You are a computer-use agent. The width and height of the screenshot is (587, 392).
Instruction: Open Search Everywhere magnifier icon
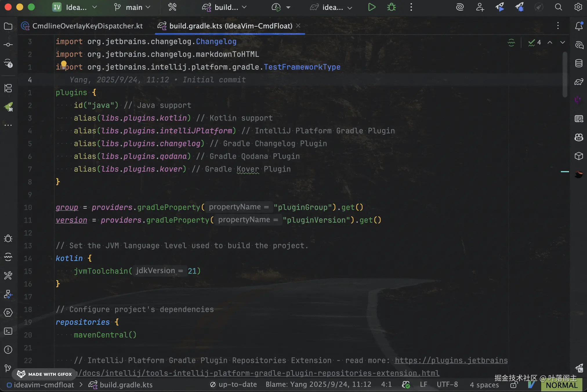558,7
